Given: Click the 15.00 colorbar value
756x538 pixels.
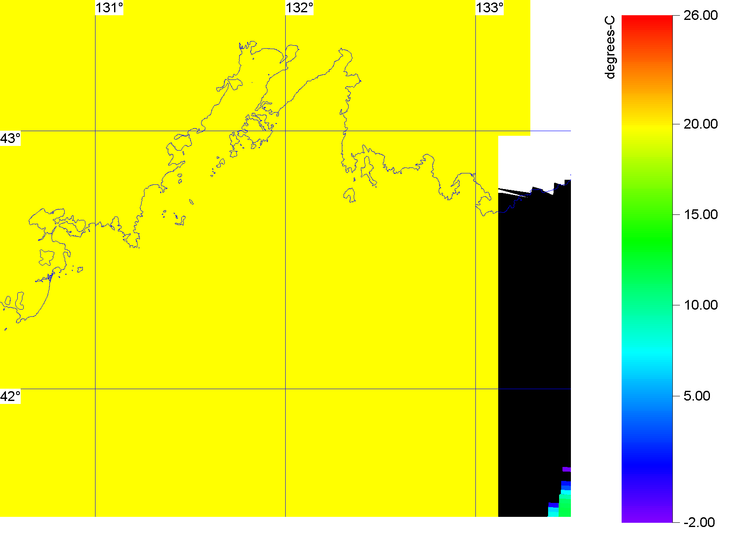Looking at the screenshot, I should tap(701, 214).
